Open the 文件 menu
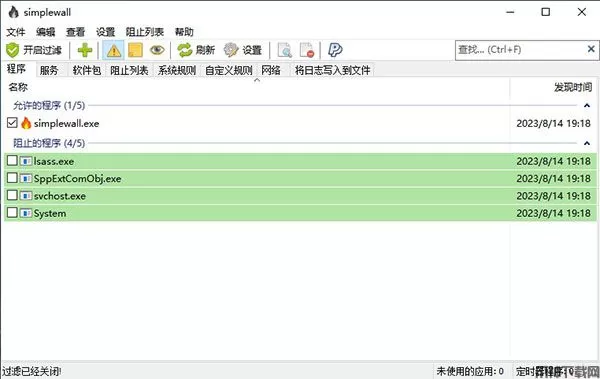The image size is (600, 379). 16,32
